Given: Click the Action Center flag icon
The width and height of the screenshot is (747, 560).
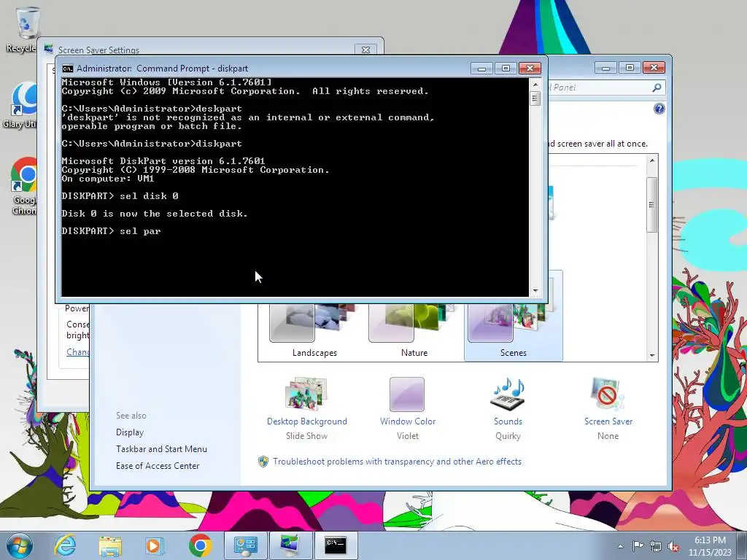Looking at the screenshot, I should point(638,546).
